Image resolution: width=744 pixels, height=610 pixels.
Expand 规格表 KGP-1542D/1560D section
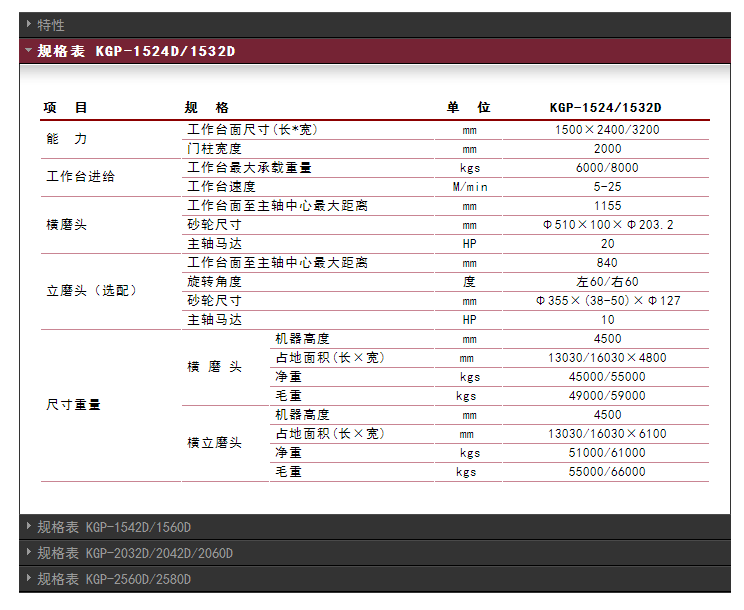coord(375,527)
